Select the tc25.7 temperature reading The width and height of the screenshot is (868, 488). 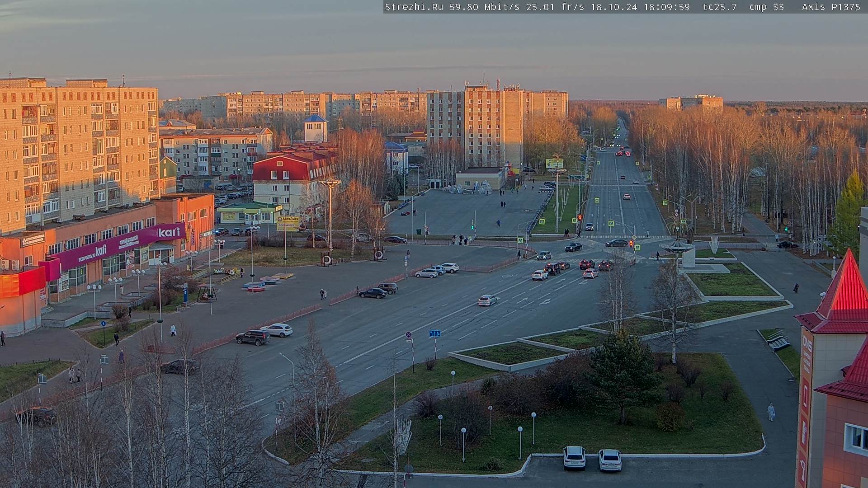click(720, 7)
